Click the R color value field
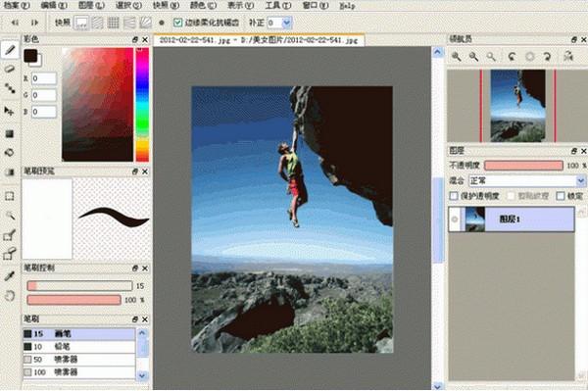 tap(44, 78)
